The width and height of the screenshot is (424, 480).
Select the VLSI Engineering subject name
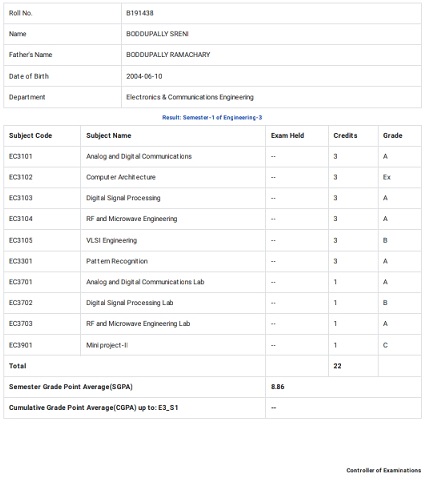(111, 240)
